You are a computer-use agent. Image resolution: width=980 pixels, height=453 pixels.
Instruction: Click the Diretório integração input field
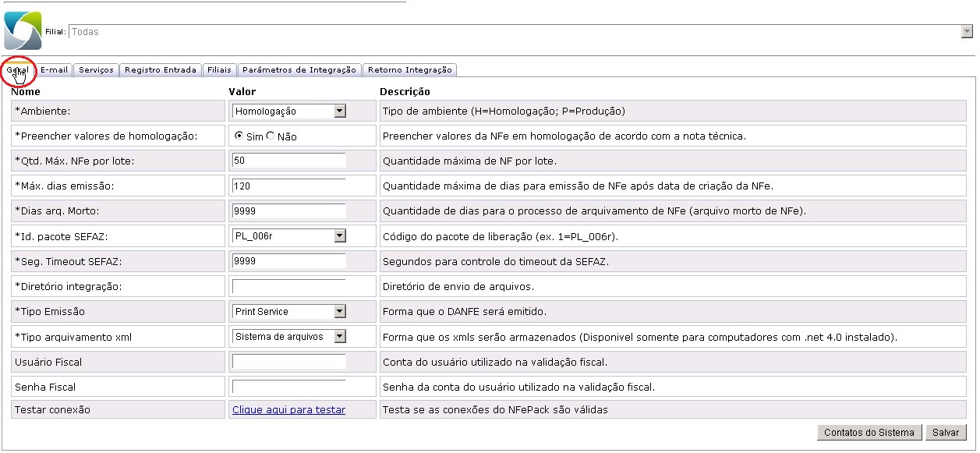pyautogui.click(x=288, y=286)
